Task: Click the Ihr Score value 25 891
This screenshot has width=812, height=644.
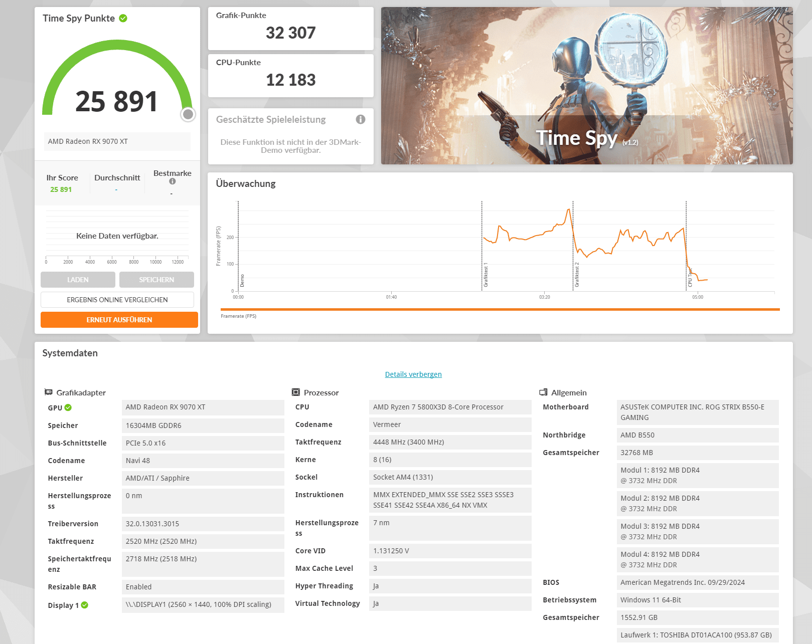Action: (61, 189)
